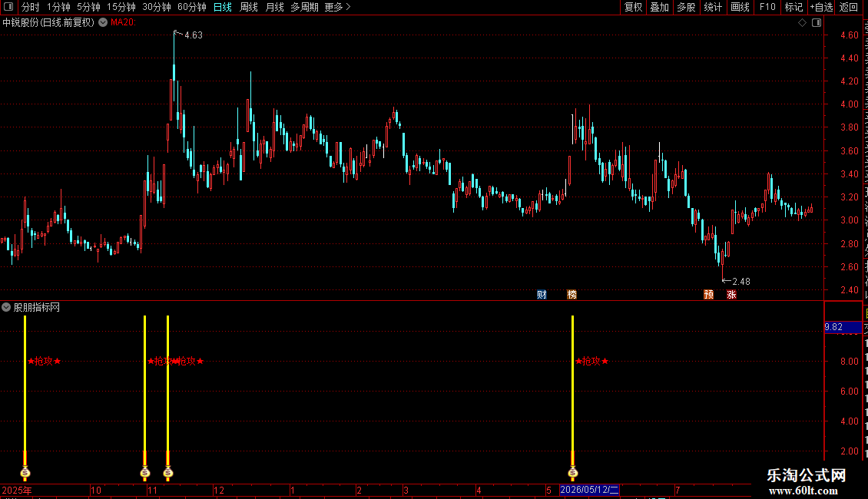Select the 日线 daily tab
Viewport: 868px width, 499px height.
pos(223,7)
